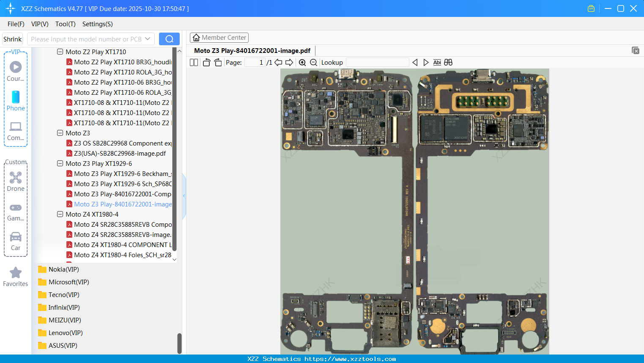The image size is (644, 363).
Task: Collapse the left panel via splitter handle
Action: 184,196
